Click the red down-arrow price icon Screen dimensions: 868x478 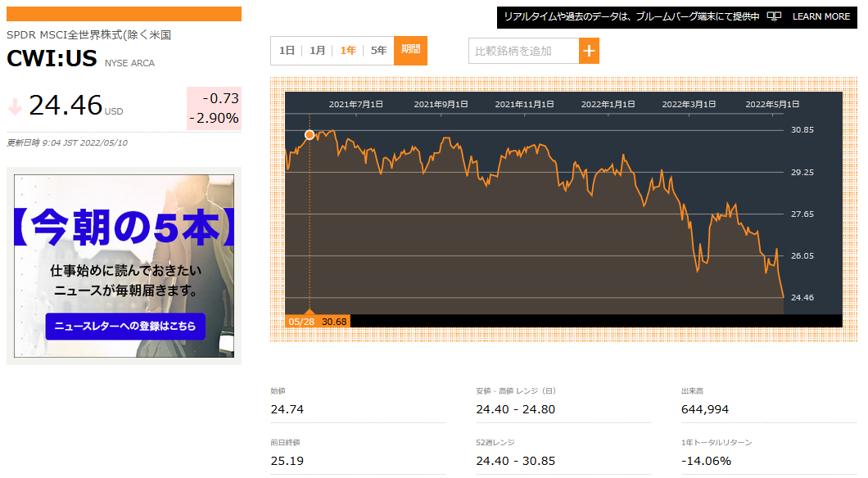[15, 106]
